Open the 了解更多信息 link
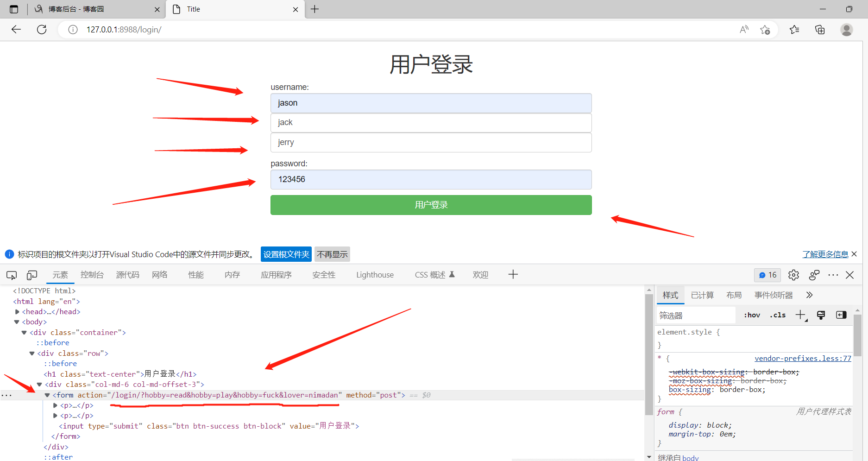This screenshot has height=461, width=868. tap(825, 254)
